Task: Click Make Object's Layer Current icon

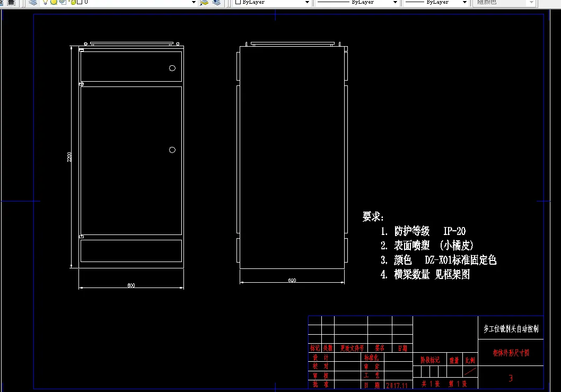Action: pos(204,2)
